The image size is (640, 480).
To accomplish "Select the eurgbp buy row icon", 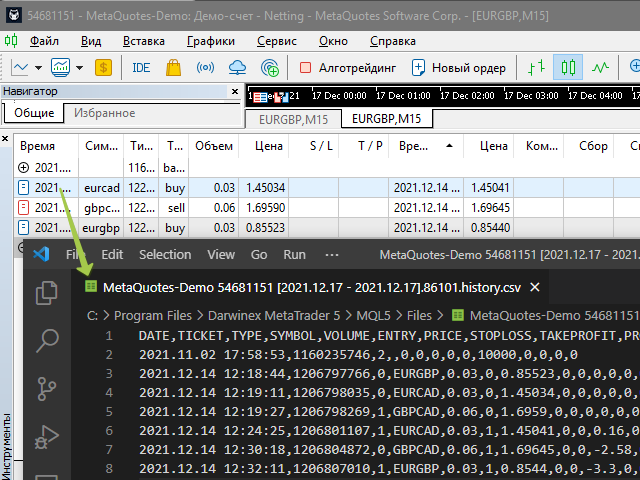I will pos(24,227).
